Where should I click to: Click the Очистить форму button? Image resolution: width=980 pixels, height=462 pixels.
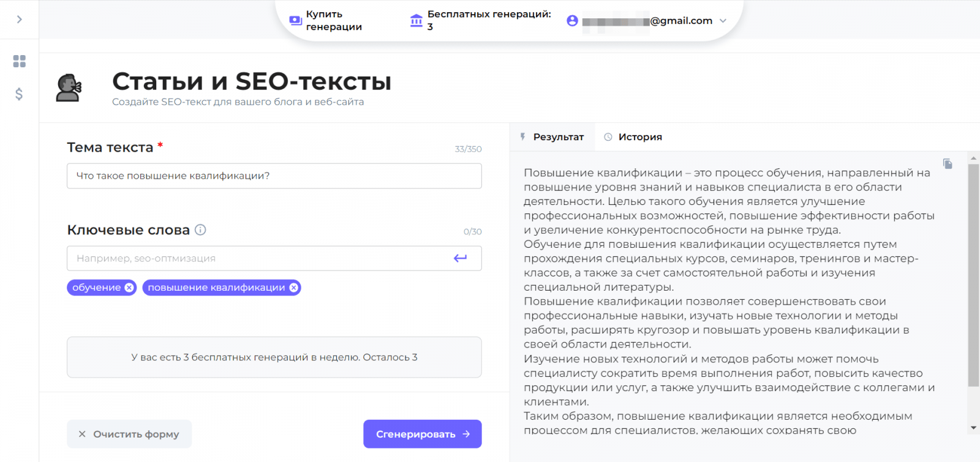[129, 434]
